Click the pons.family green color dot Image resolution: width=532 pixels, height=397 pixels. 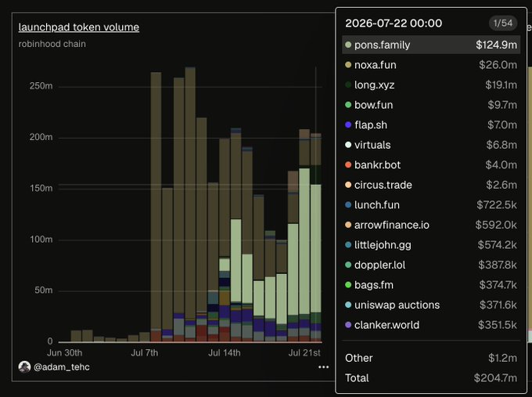click(348, 45)
